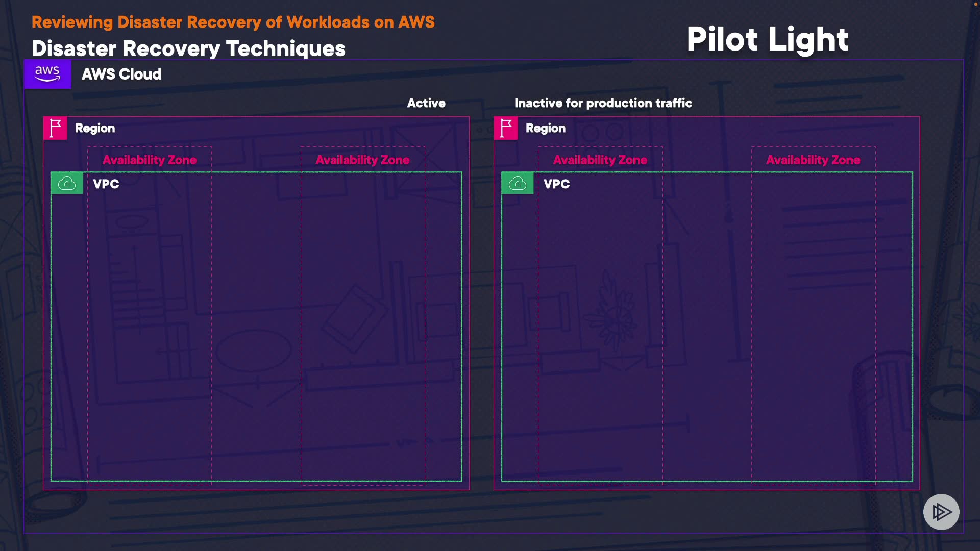Viewport: 980px width, 551px height.
Task: Click the Reviewing Disaster Recovery orange heading
Action: click(x=233, y=22)
